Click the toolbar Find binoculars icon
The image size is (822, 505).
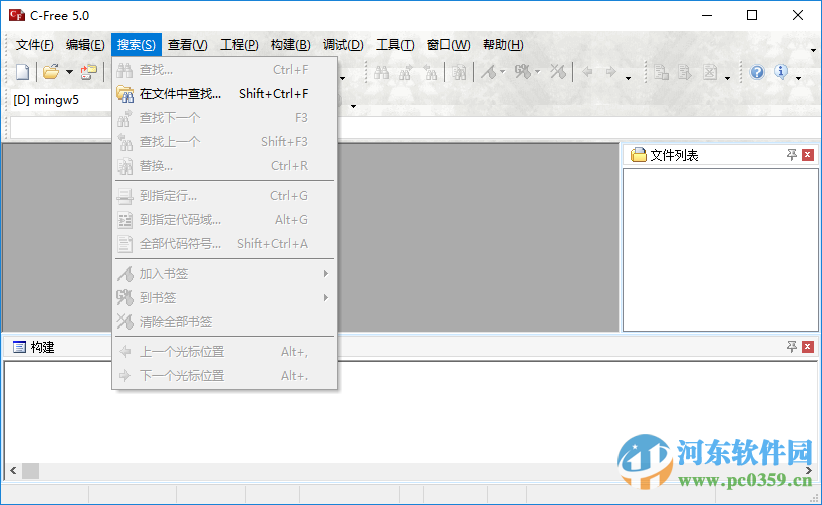381,72
